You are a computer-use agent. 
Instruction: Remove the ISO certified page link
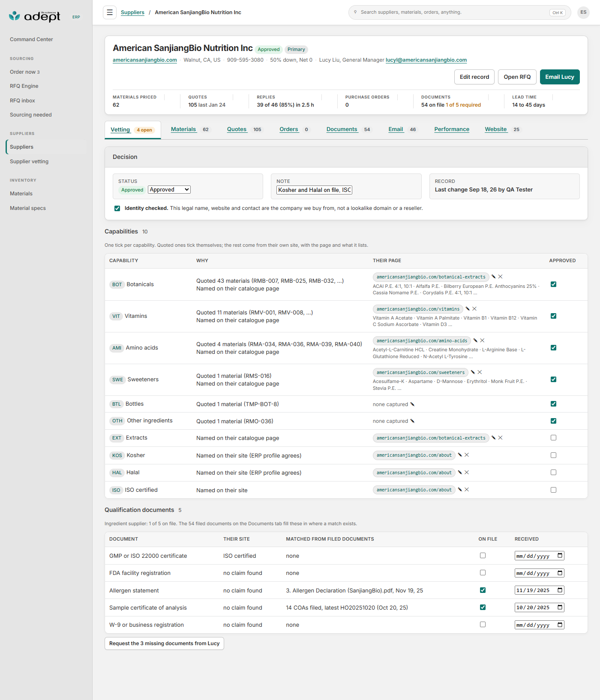467,490
